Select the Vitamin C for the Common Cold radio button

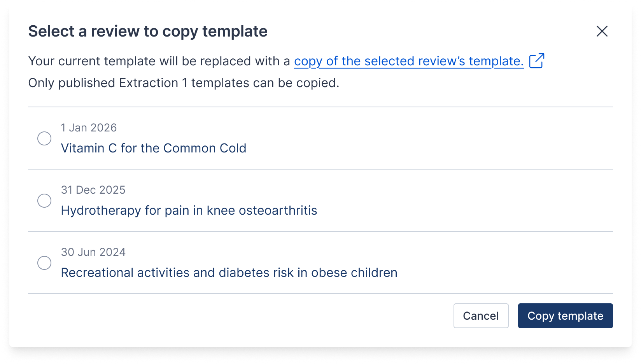44,138
